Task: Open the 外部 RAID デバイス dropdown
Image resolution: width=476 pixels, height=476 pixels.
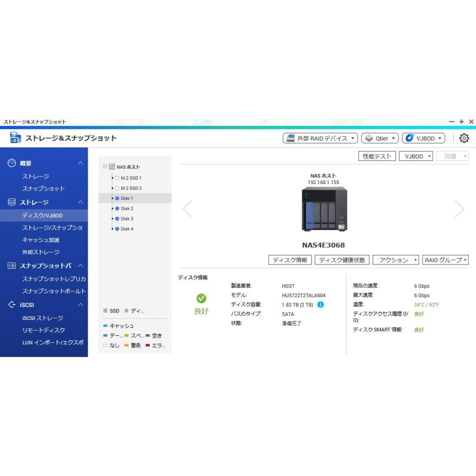Action: (x=321, y=139)
